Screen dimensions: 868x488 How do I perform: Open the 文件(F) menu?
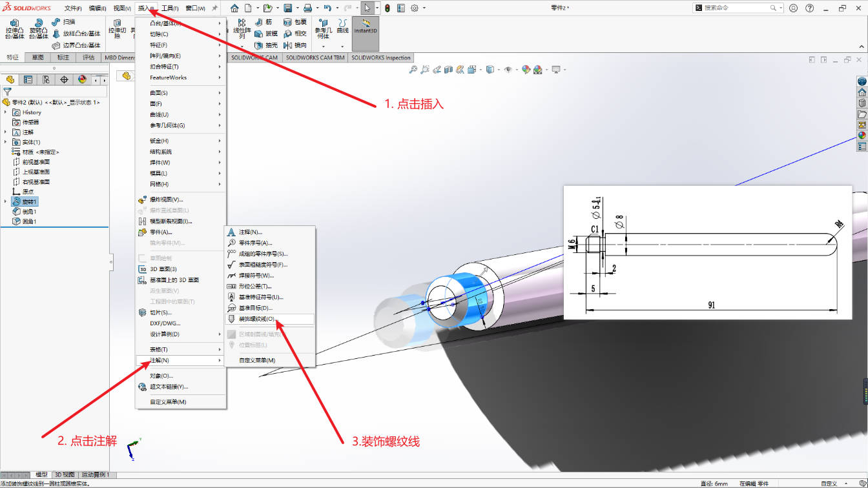72,8
